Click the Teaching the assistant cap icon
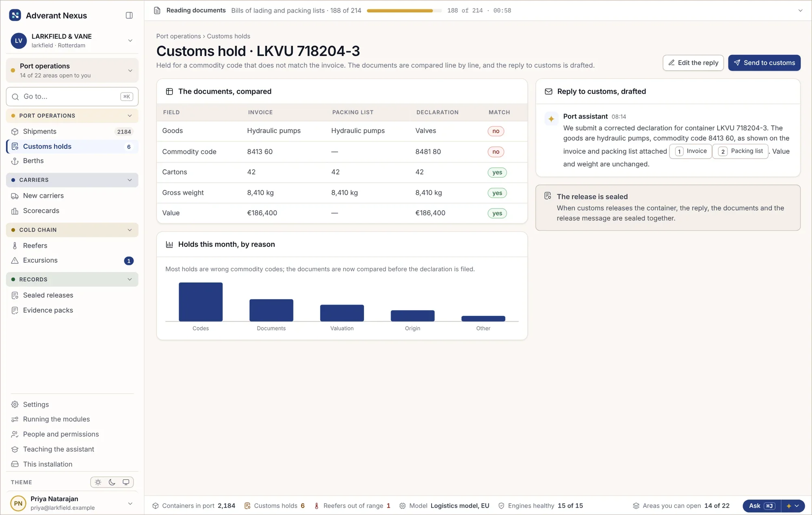This screenshot has height=515, width=812. 15,449
